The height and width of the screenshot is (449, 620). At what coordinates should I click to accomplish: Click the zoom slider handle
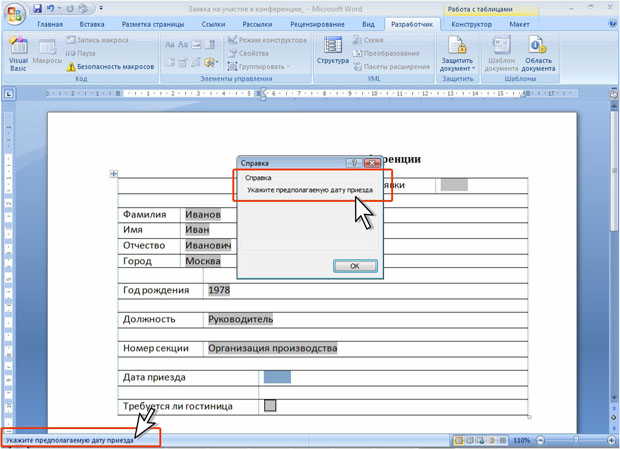pos(576,440)
